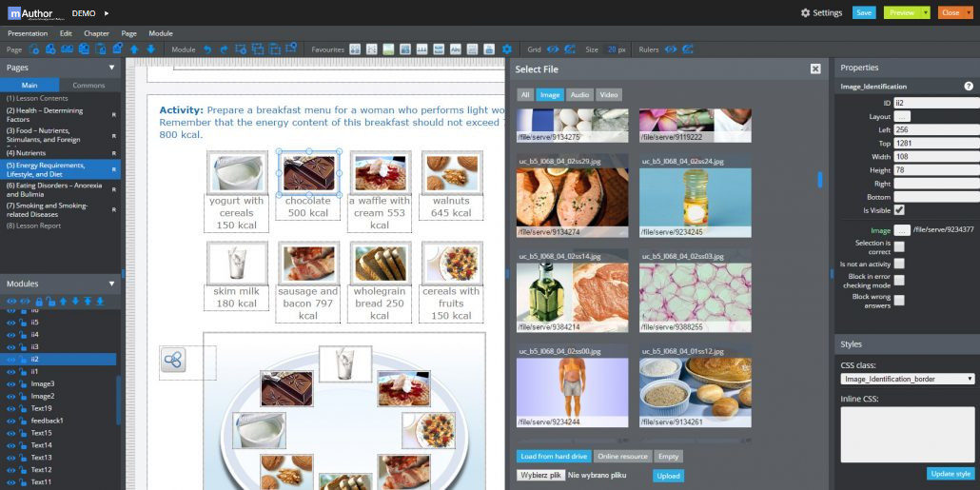Screen dimensions: 980x490
Task: Open the Edit menu
Action: pyautogui.click(x=66, y=33)
